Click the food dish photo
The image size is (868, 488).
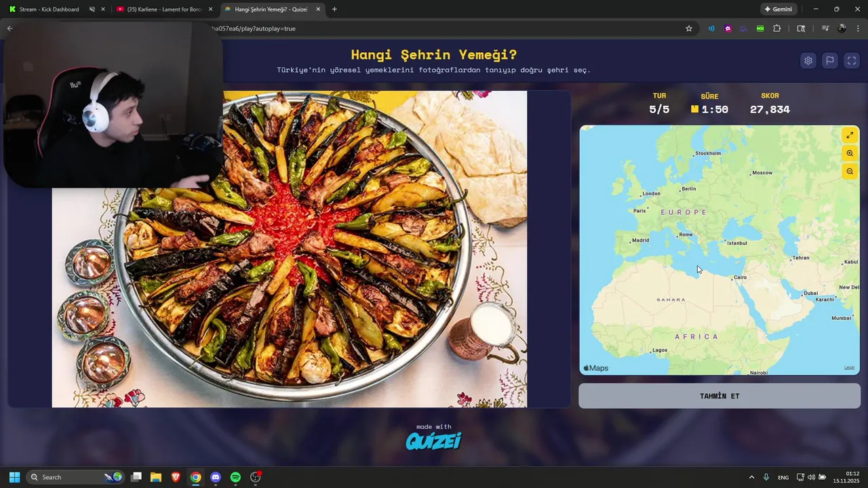click(290, 249)
